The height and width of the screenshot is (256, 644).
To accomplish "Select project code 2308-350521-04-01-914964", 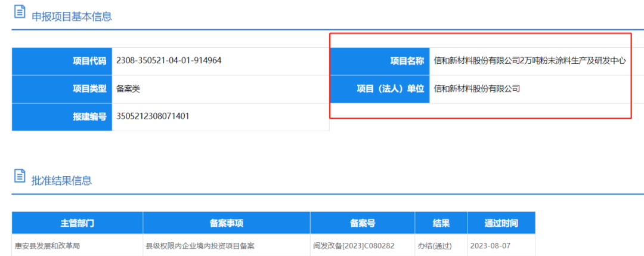I will [x=169, y=61].
